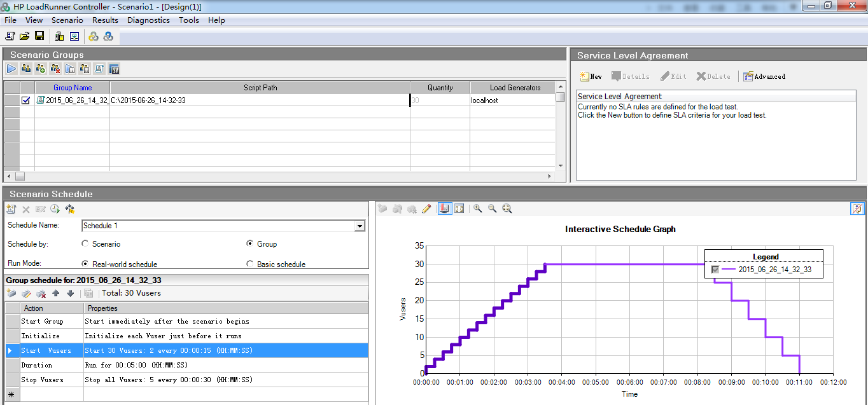868x405 pixels.
Task: Rename the schedule with the grayed edit icon
Action: coord(41,209)
